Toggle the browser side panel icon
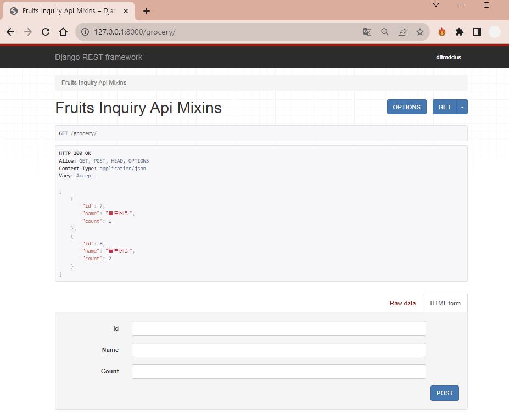 [477, 32]
